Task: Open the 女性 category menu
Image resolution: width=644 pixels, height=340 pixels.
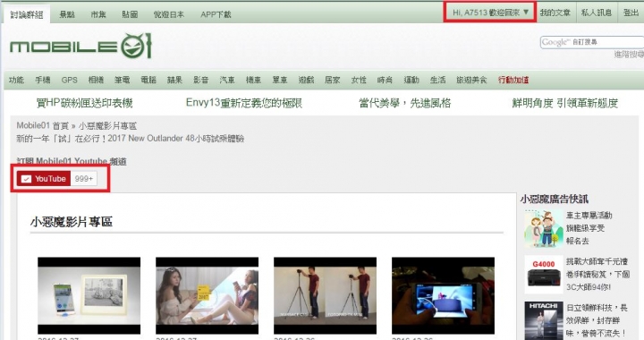Action: [x=359, y=80]
